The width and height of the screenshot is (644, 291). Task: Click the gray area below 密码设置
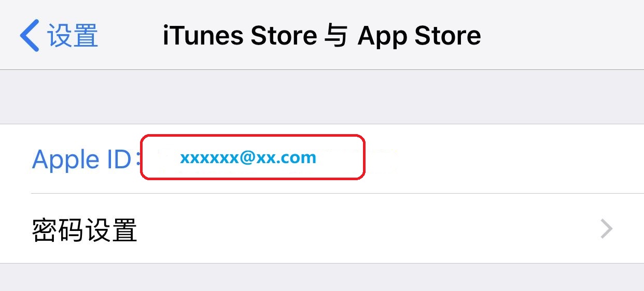(x=322, y=277)
